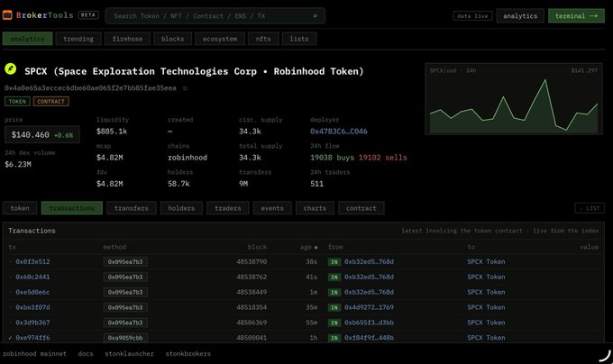This screenshot has height=364, width=613.
Task: Click the TOKEN tag badge
Action: pyautogui.click(x=17, y=102)
